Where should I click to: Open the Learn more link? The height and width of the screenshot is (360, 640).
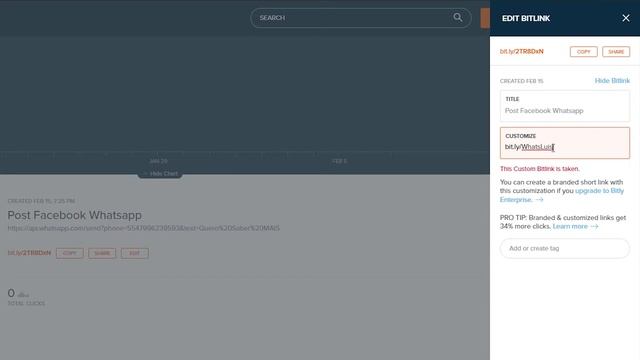[575, 227]
